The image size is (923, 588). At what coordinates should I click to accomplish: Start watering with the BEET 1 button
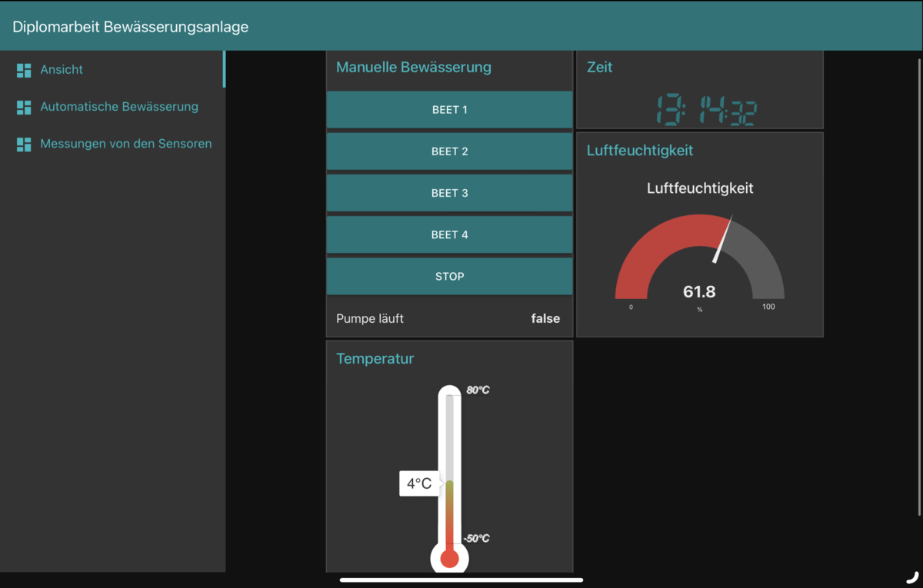(449, 110)
